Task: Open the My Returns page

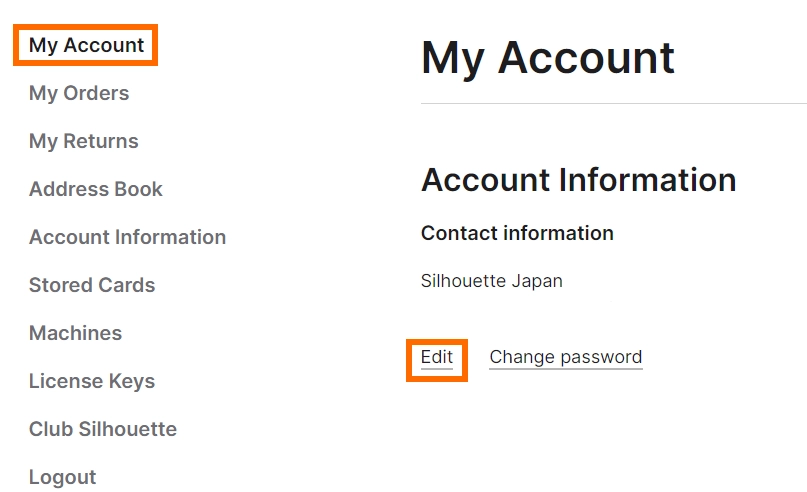Action: [84, 141]
